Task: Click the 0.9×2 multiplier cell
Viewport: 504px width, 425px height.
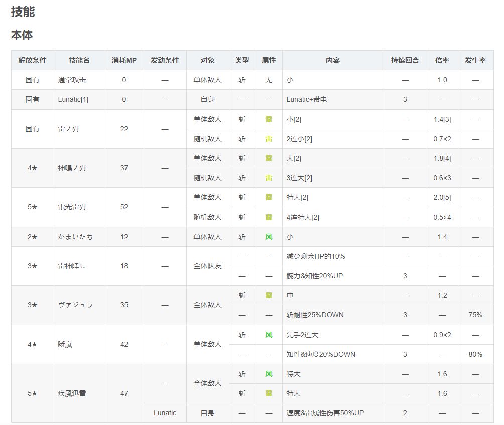Action: 442,335
